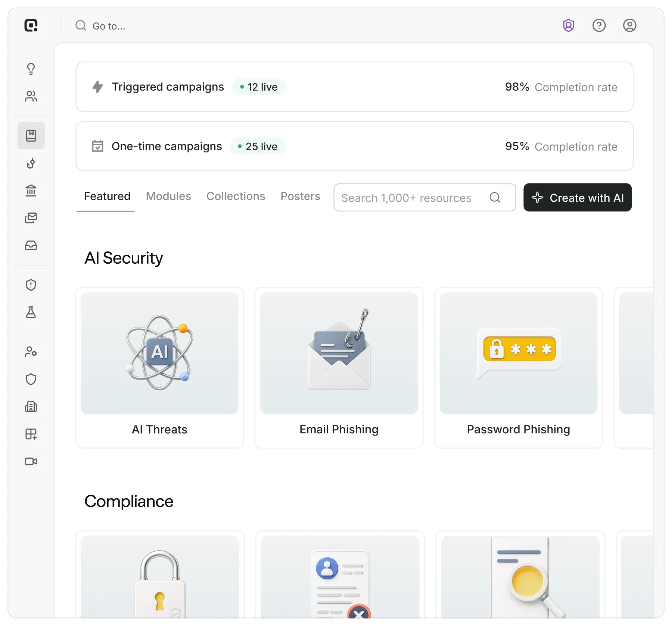Image resolution: width=672 pixels, height=626 pixels.
Task: Click the app logo in top-left corner
Action: coord(31,25)
